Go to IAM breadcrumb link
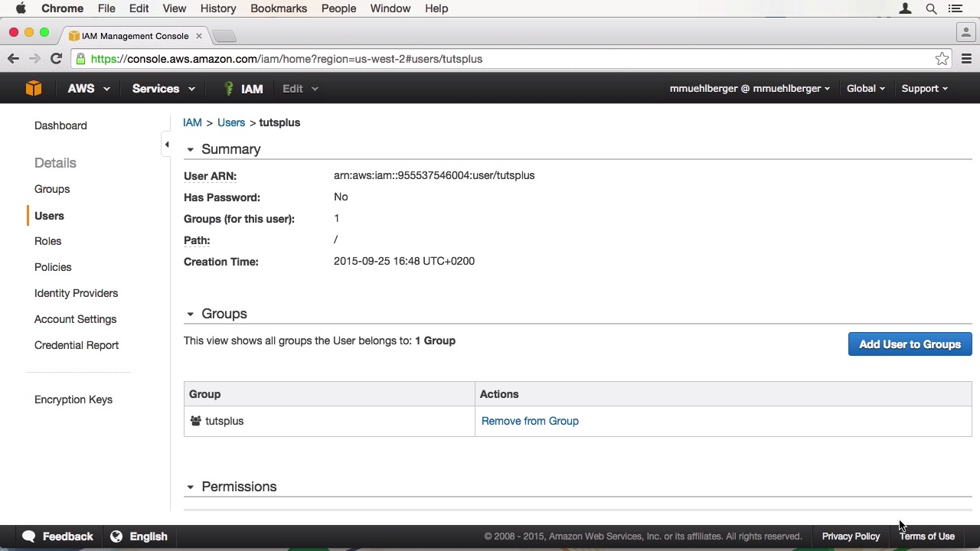This screenshot has width=980, height=551. pos(192,122)
